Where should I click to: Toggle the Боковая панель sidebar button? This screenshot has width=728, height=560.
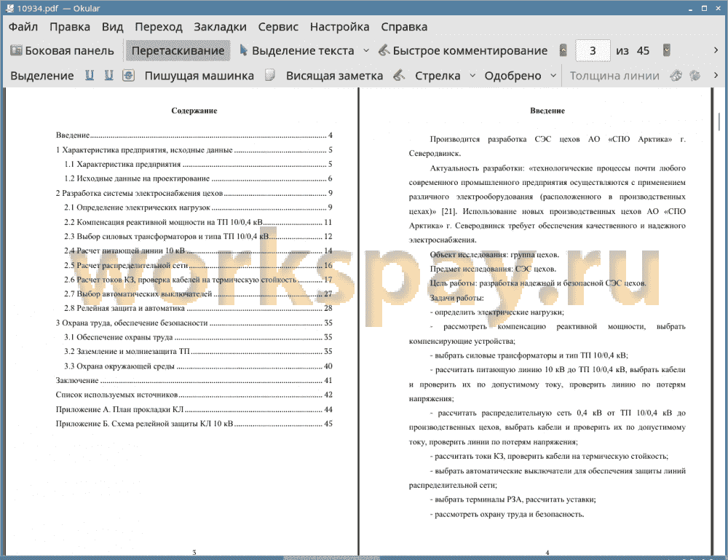62,51
